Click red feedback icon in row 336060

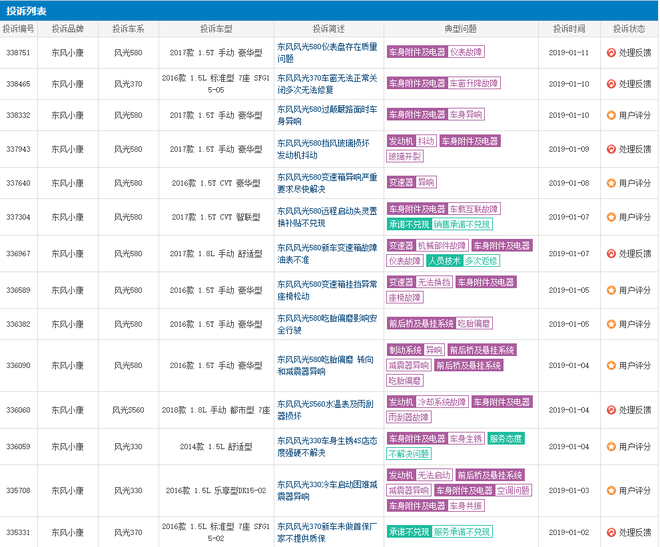pos(611,410)
